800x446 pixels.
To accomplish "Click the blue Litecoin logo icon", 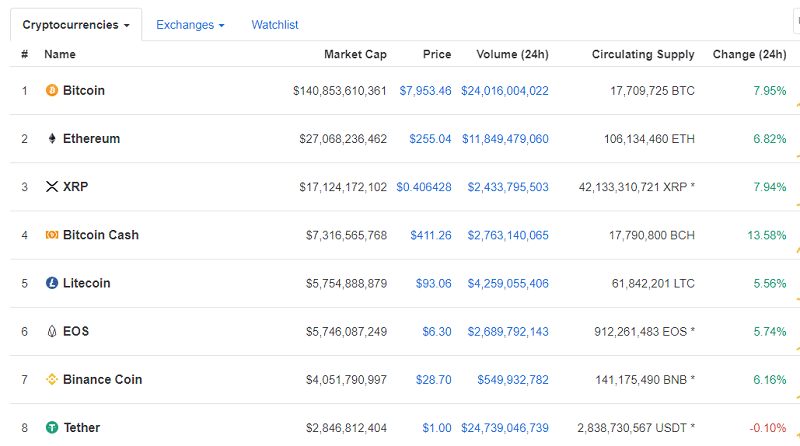I will 52,283.
